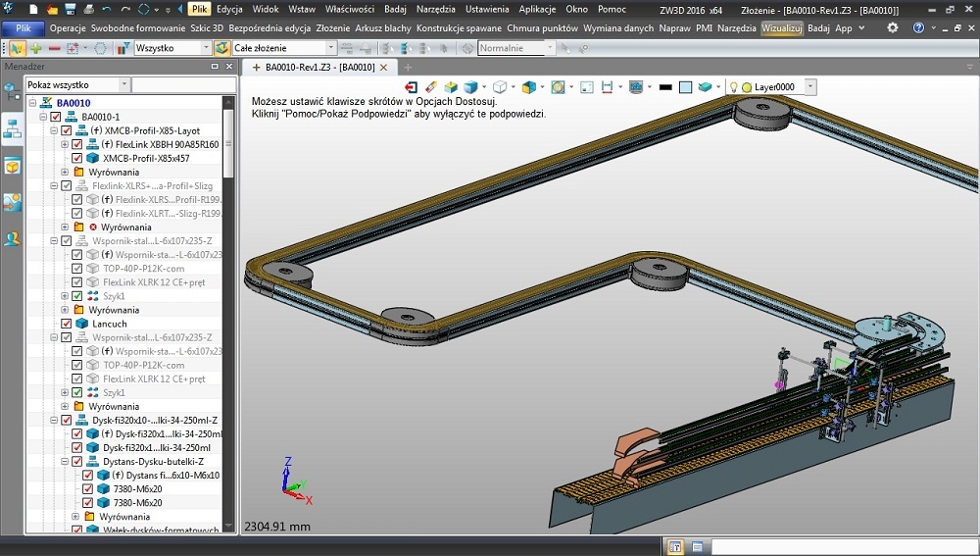The image size is (980, 556).
Task: Click the settings gear icon at top right
Action: [892, 28]
